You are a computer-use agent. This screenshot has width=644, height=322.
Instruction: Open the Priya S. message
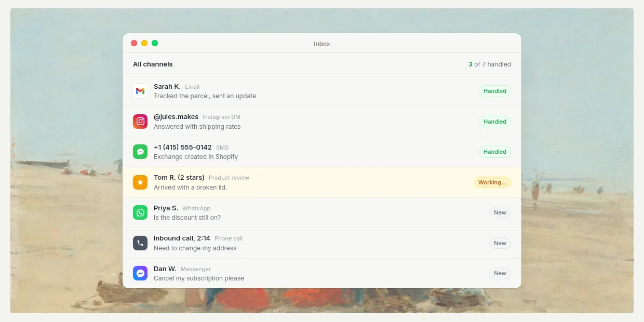point(322,212)
